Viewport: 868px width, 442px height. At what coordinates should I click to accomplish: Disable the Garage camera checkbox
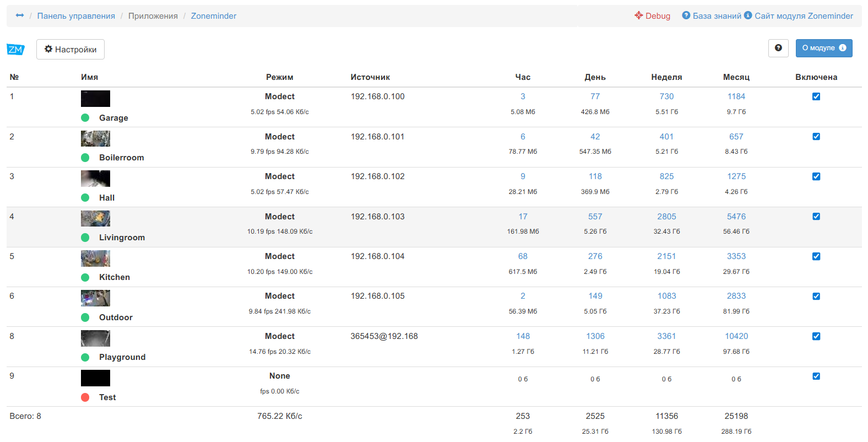coord(816,96)
